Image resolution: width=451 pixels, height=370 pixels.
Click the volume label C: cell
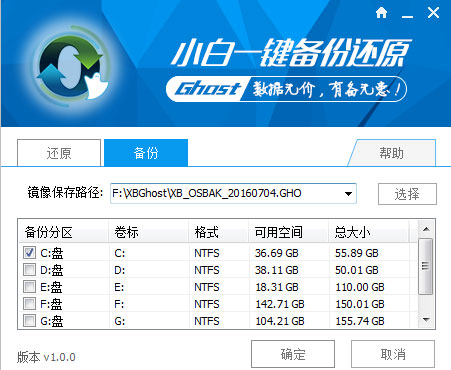120,253
